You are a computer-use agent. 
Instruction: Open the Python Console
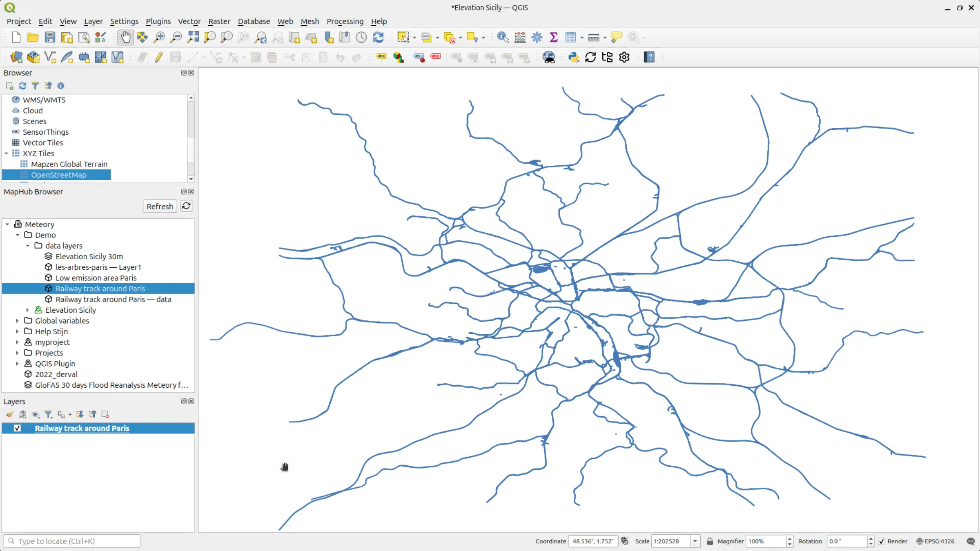click(x=574, y=57)
